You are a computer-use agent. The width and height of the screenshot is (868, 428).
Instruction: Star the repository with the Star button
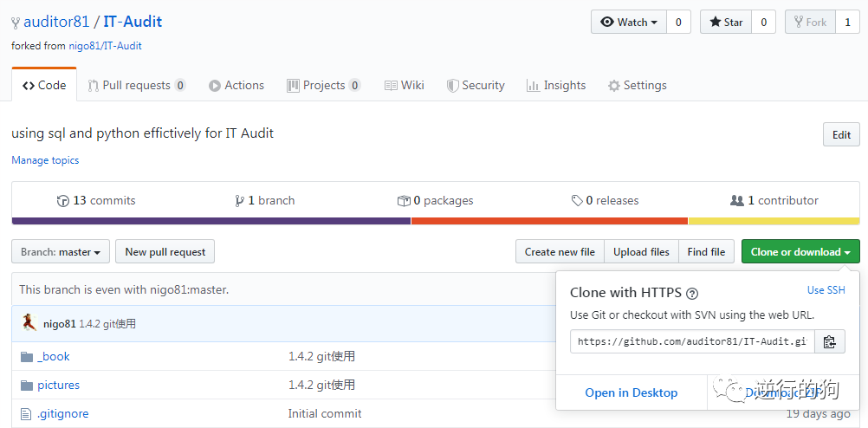(x=726, y=23)
